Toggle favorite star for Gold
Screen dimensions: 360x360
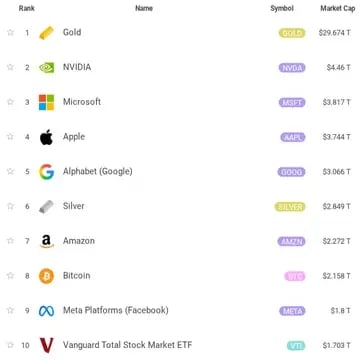11,32
